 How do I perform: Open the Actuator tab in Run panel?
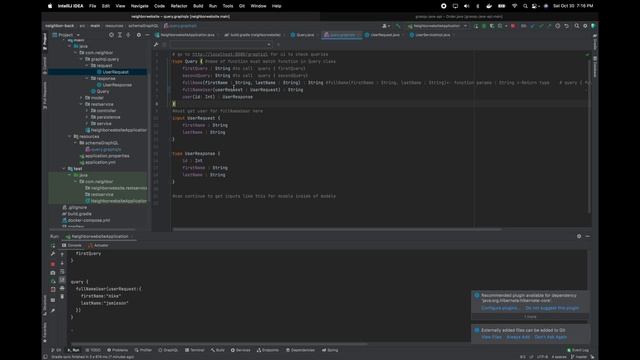(98, 245)
